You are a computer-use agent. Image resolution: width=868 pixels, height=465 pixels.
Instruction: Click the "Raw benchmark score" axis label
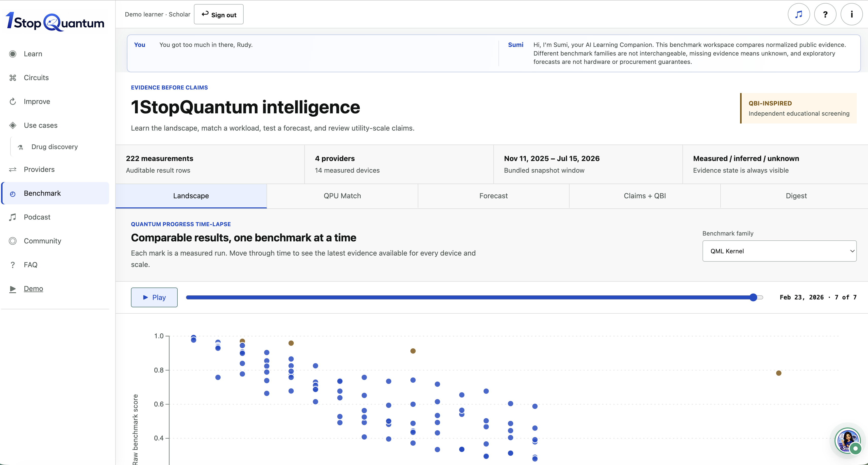[135, 430]
